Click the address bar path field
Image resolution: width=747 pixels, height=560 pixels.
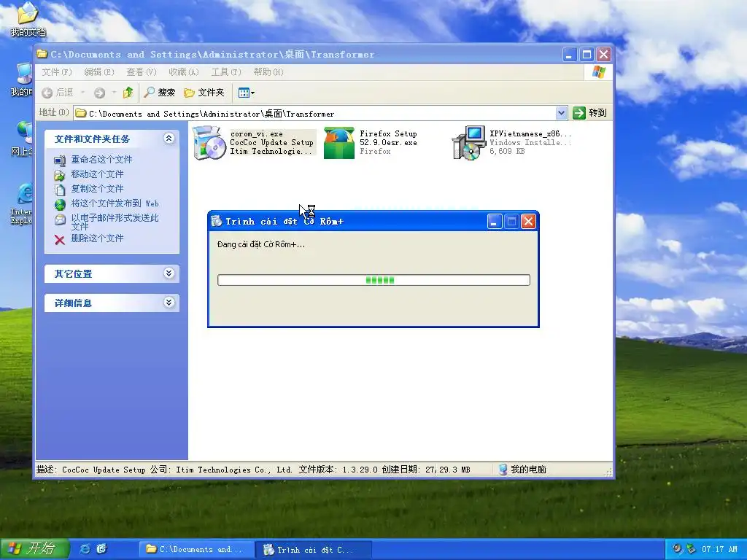(314, 113)
